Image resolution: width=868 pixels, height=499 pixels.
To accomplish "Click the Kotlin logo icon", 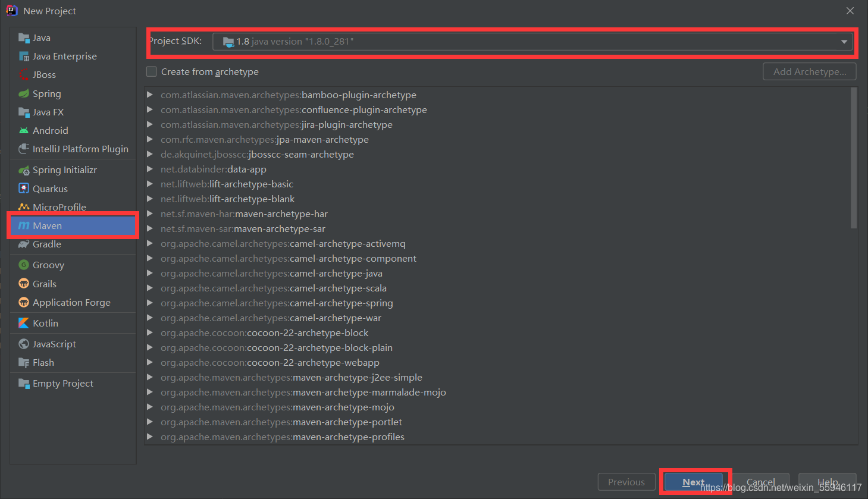I will click(x=24, y=323).
